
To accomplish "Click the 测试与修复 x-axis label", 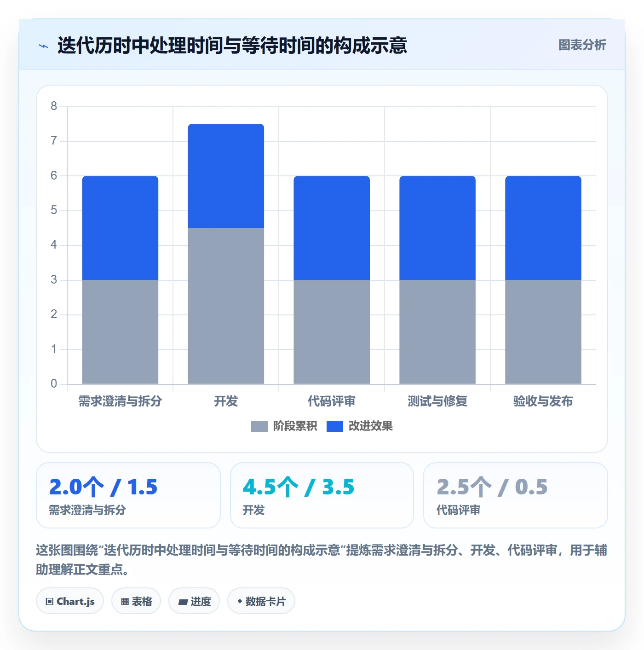I will pyautogui.click(x=437, y=401).
